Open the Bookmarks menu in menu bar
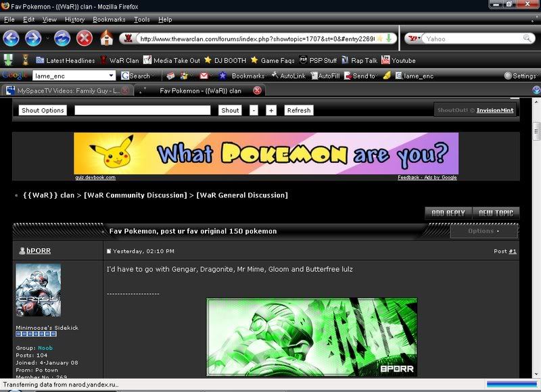The width and height of the screenshot is (541, 392). tap(109, 20)
